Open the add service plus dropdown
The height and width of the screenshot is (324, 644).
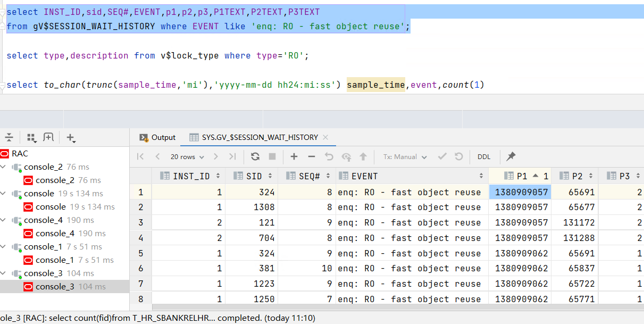71,138
